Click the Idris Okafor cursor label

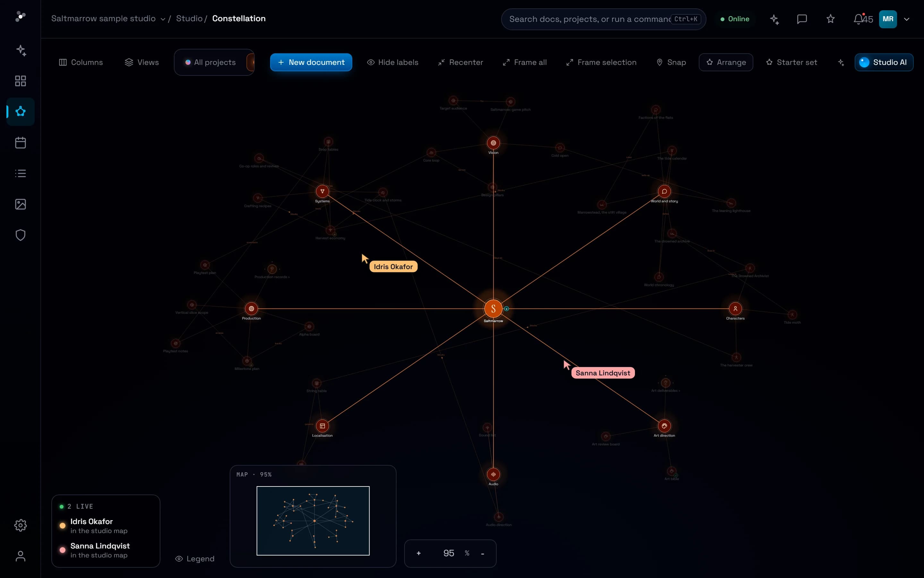pos(393,267)
